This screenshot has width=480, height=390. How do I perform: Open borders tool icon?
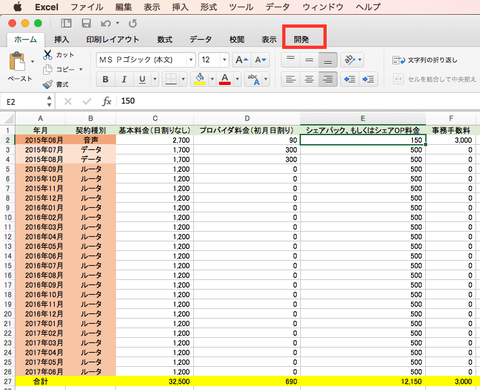pos(171,79)
